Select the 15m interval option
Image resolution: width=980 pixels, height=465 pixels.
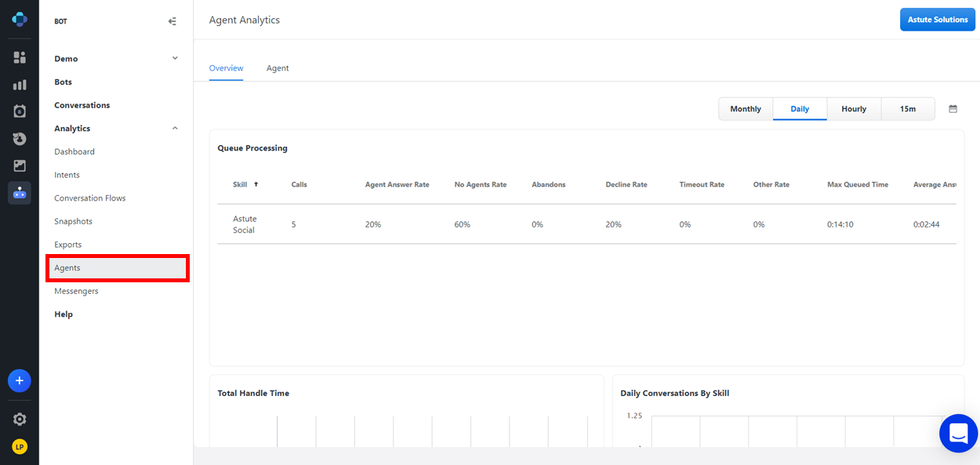[907, 109]
